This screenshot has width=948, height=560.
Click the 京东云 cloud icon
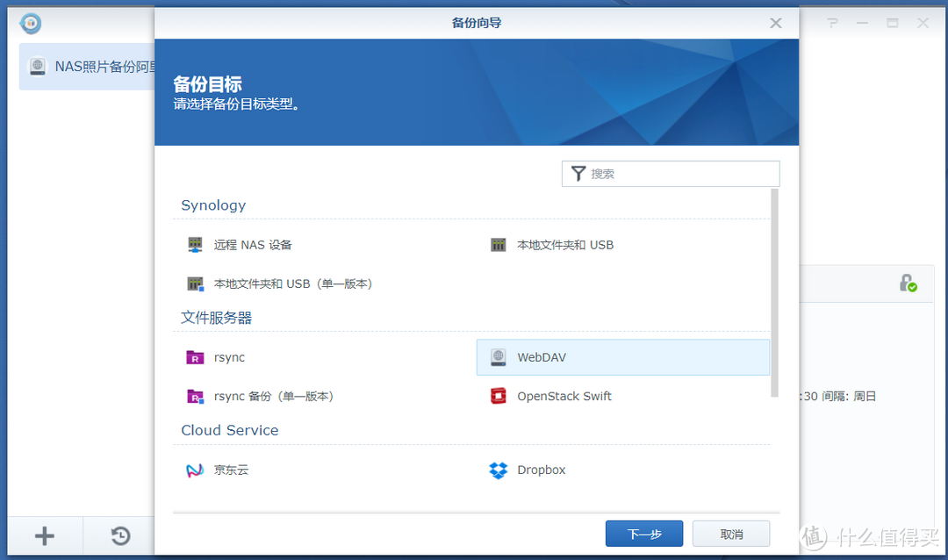click(195, 470)
